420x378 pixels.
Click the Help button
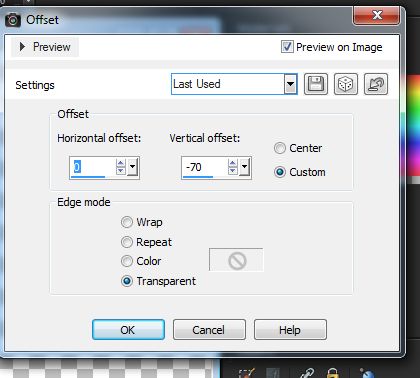tap(290, 330)
